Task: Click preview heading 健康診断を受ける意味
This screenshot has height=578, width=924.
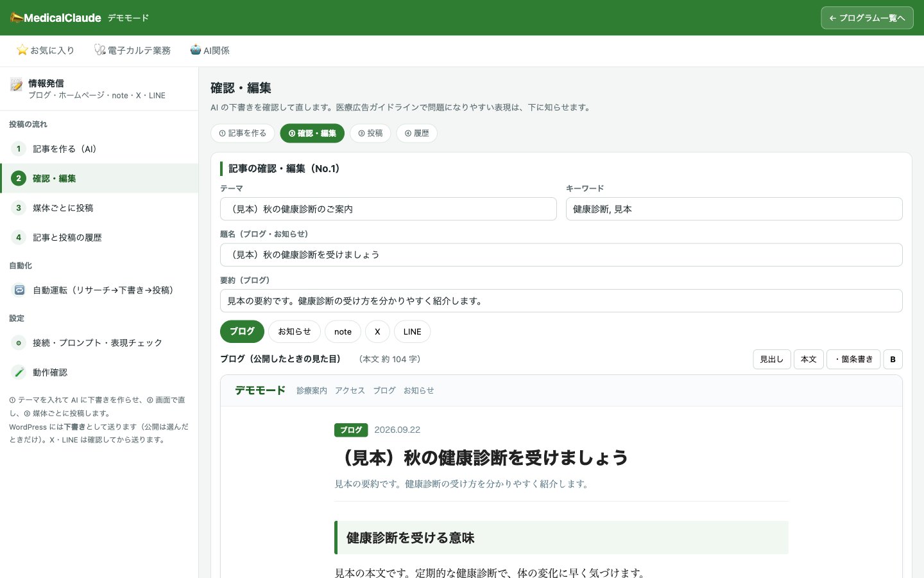Action: coord(410,538)
